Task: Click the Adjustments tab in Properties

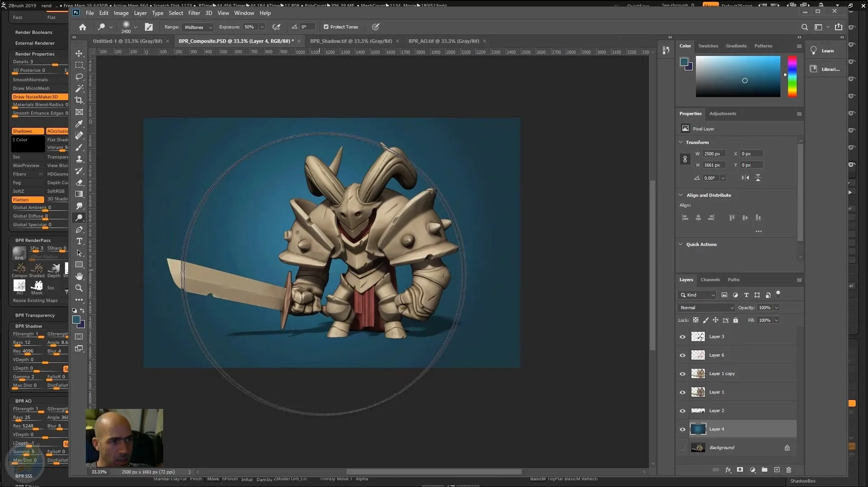Action: (x=723, y=113)
